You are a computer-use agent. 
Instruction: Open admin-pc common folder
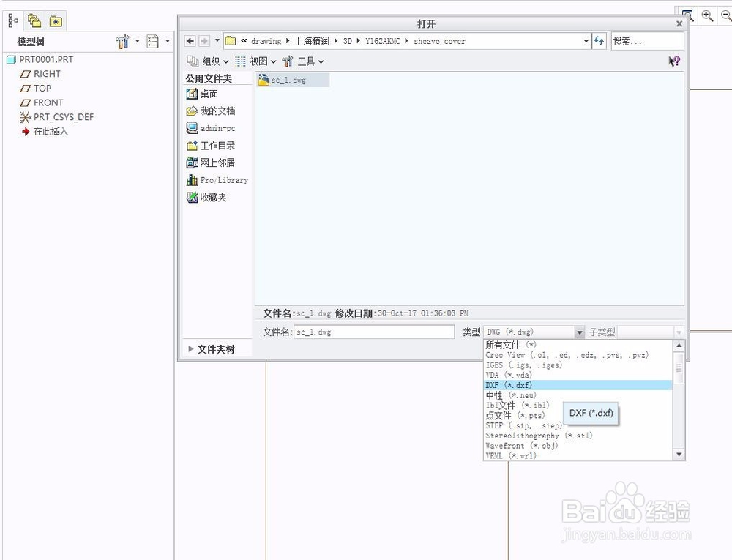click(211, 128)
